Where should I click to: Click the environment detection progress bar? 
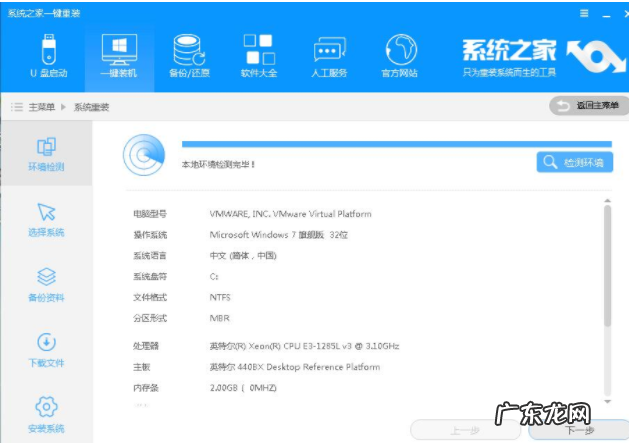pos(396,144)
